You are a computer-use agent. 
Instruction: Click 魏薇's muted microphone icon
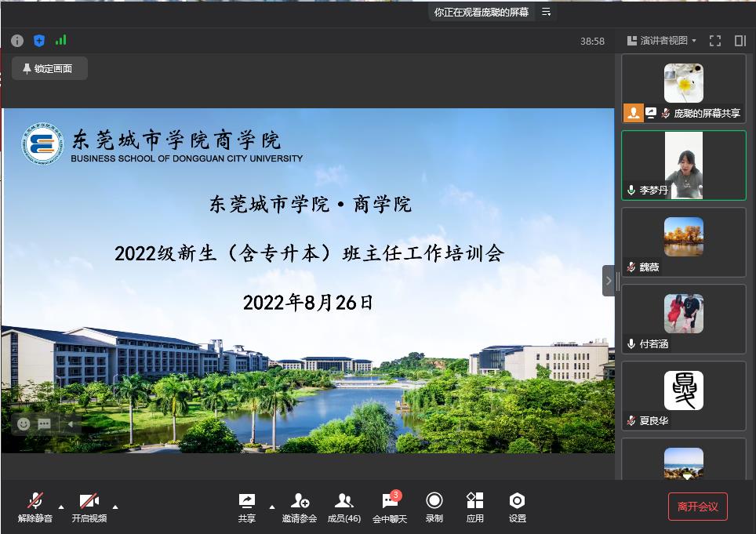pyautogui.click(x=631, y=267)
